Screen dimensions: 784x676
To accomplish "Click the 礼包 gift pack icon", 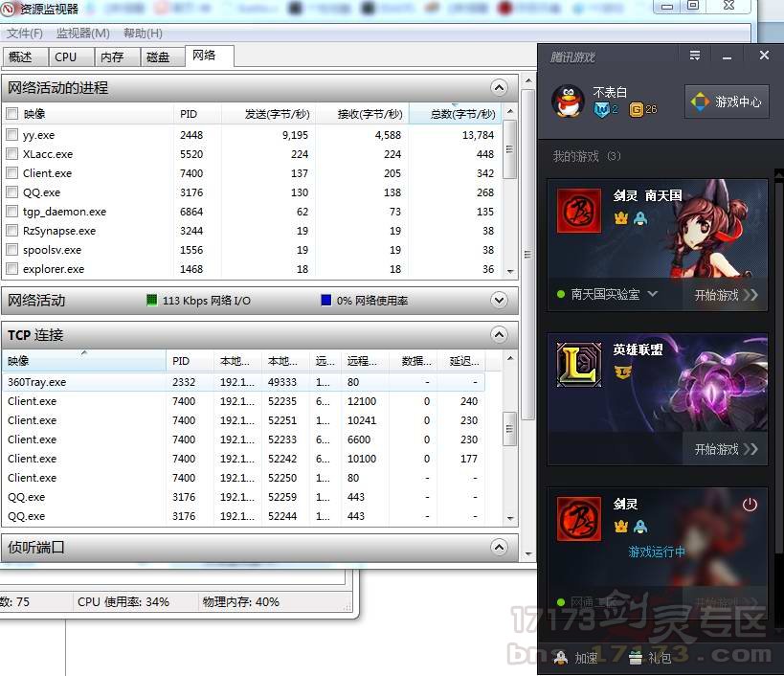I will tap(635, 658).
